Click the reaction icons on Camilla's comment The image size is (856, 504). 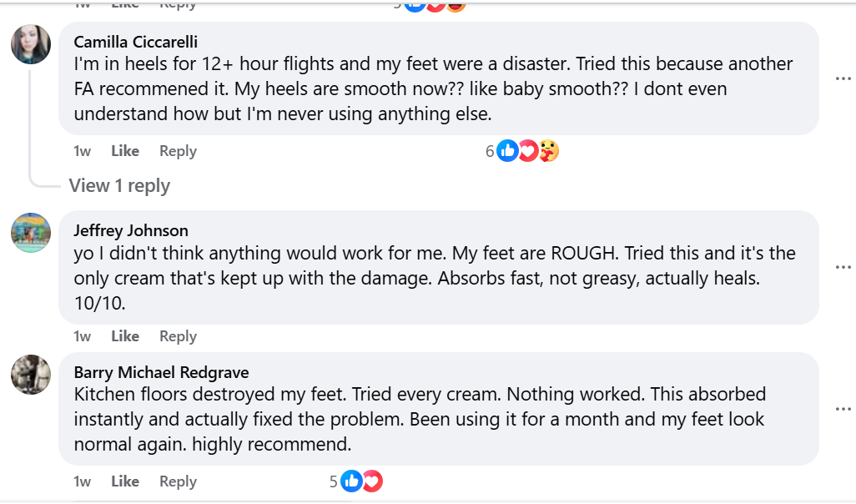[527, 151]
